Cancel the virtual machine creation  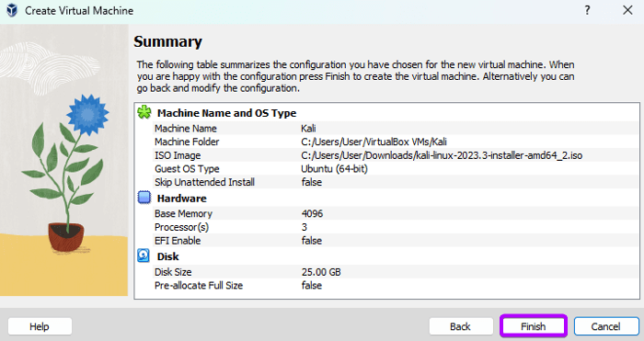point(606,326)
